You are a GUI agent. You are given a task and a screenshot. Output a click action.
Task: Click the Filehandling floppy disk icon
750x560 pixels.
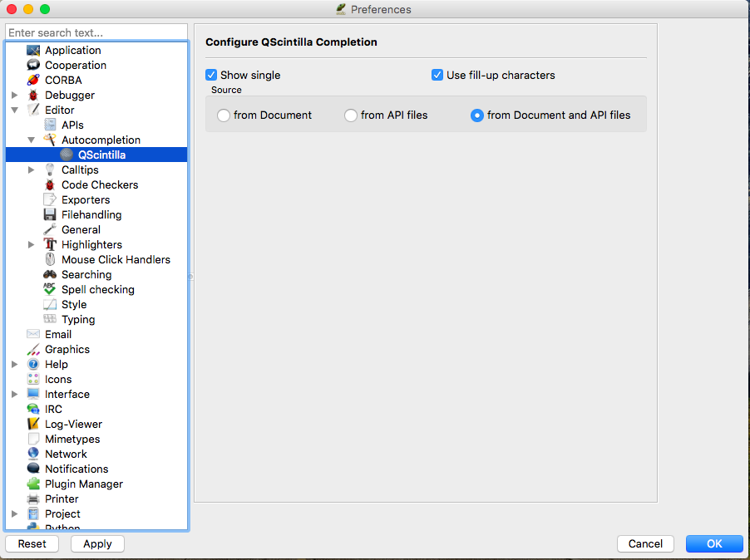50,215
